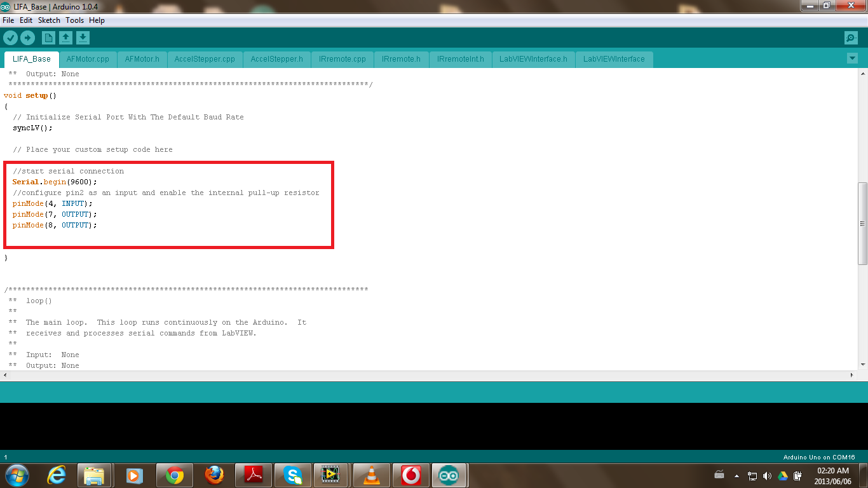
Task: Select the Arduino taskbar icon
Action: pyautogui.click(x=450, y=475)
